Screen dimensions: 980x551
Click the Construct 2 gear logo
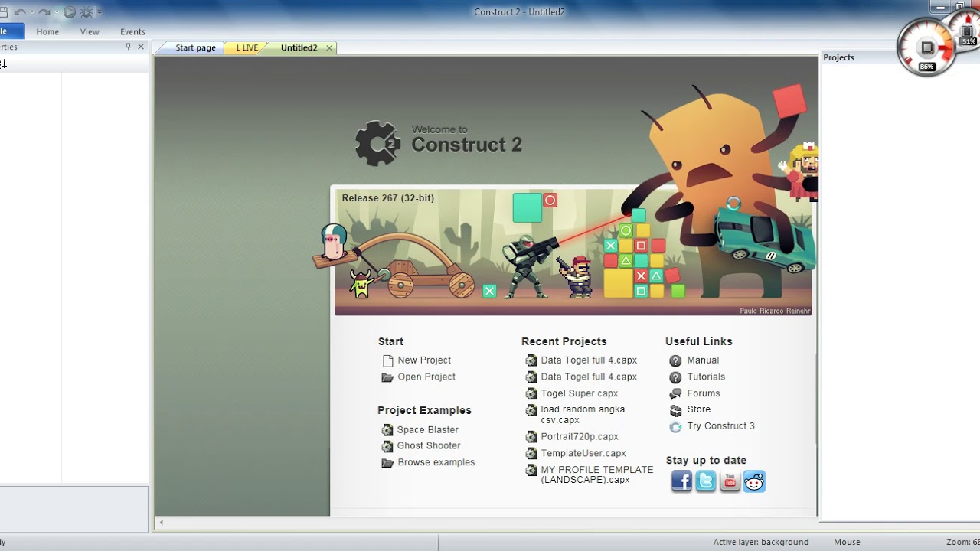(377, 142)
